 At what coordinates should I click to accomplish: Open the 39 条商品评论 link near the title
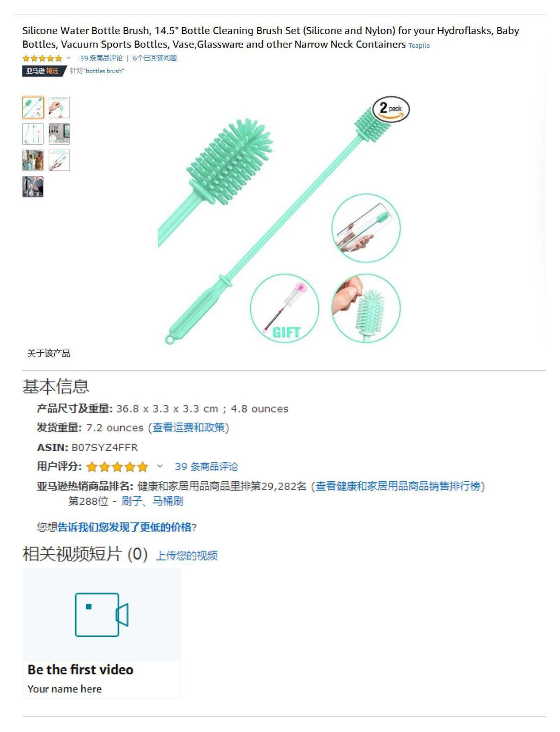(x=101, y=58)
